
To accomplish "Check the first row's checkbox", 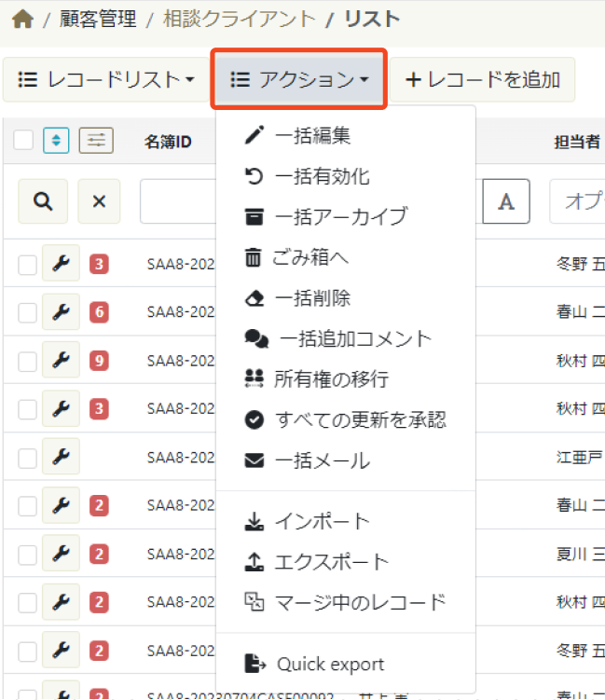I will pos(28,265).
